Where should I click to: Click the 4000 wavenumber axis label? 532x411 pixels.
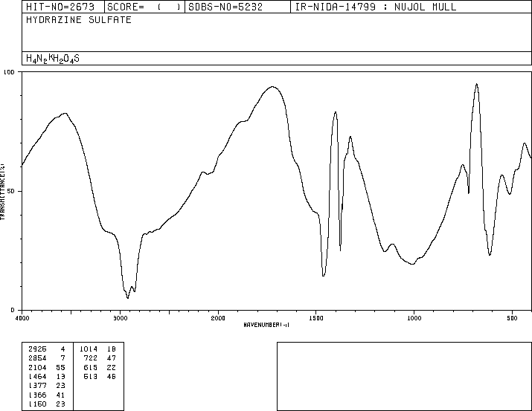[22, 318]
